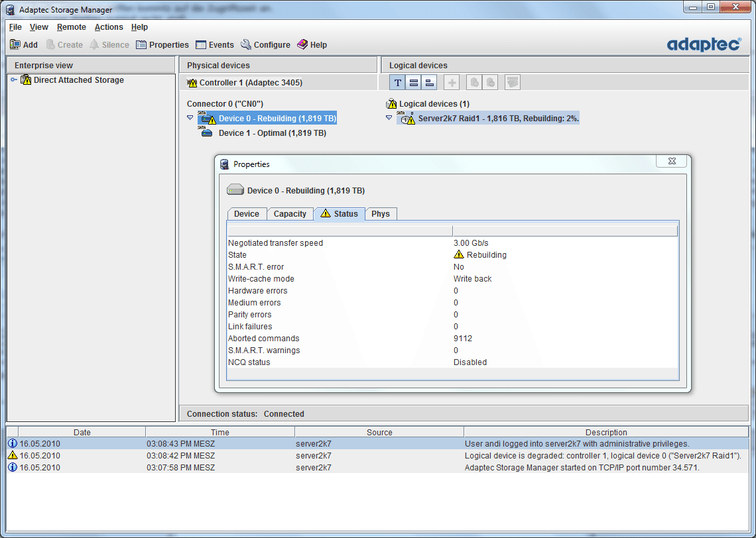Open the Events toolbar button
Viewport: 756px width, 538px height.
click(215, 45)
